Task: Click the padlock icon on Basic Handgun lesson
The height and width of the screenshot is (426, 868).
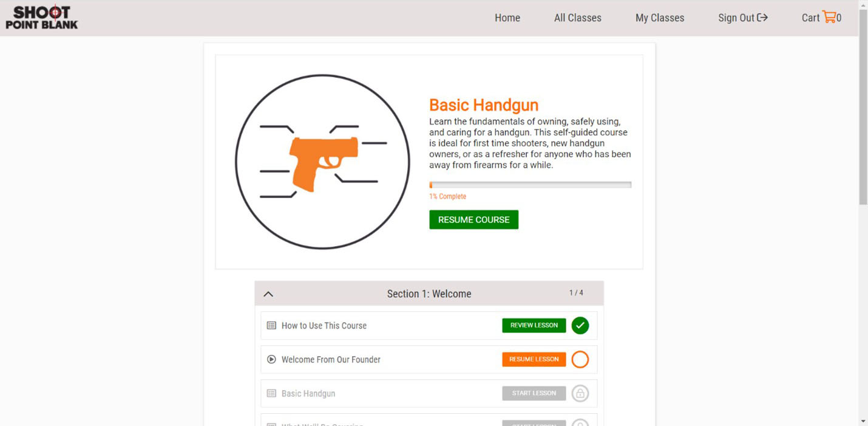Action: click(x=580, y=394)
